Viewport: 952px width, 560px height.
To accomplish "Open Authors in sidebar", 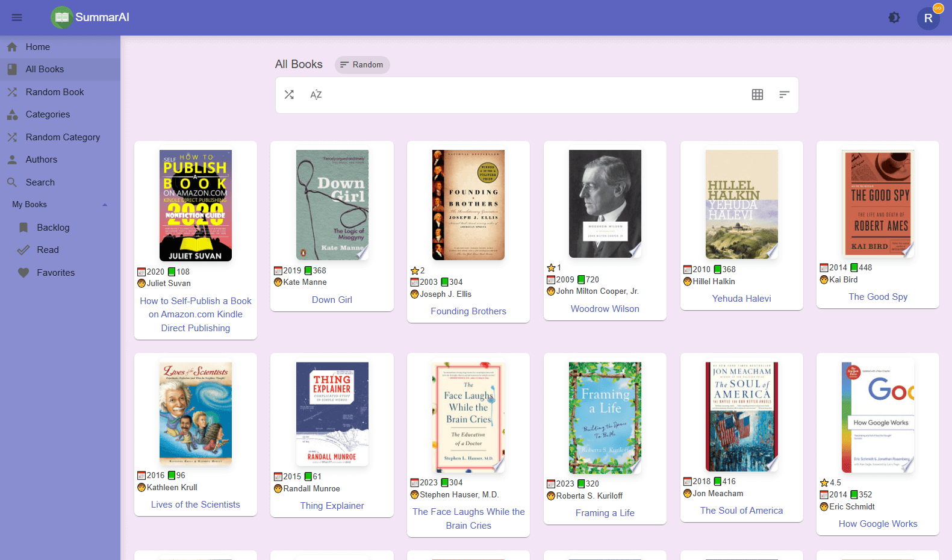I will (60, 160).
